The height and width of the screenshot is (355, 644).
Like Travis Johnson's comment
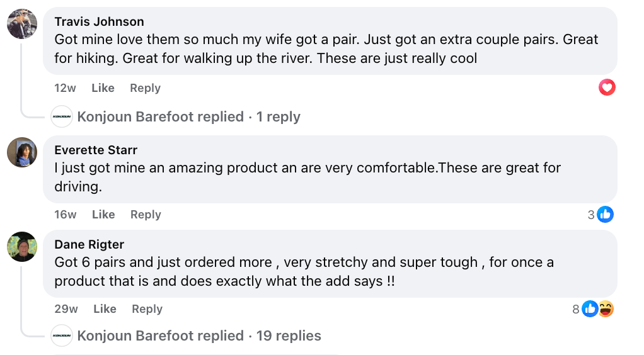(103, 88)
